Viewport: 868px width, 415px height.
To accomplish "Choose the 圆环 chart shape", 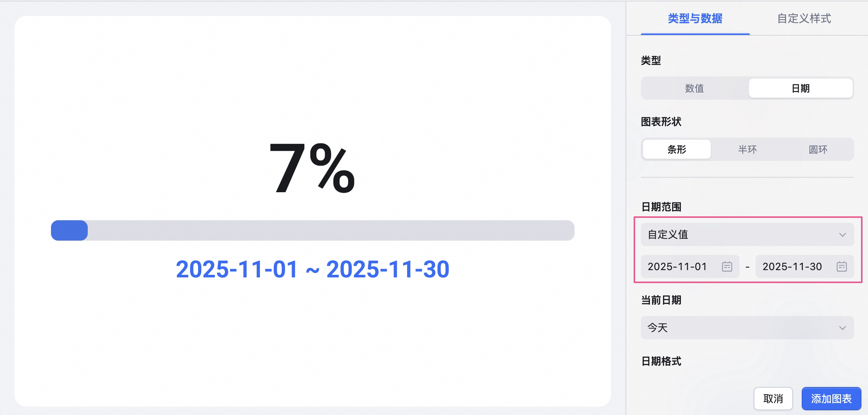I will pyautogui.click(x=818, y=149).
